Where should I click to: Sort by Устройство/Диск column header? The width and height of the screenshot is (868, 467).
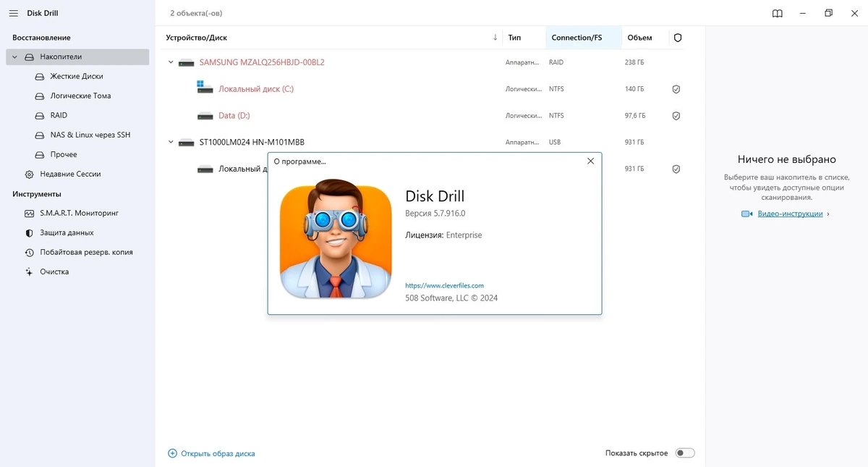(196, 38)
